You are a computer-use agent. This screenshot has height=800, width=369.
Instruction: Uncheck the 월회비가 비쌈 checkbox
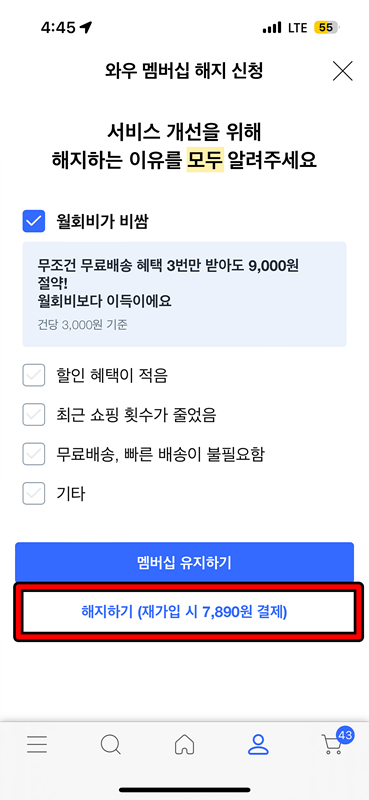[x=34, y=221]
